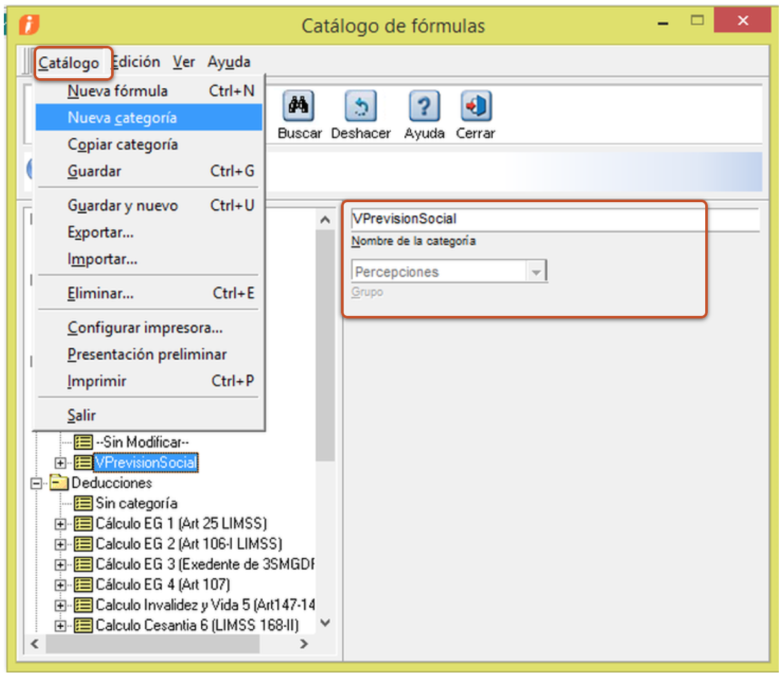
Task: Select Cálculo EG 1 (Art 25 LIMSS) row
Action: 181,523
